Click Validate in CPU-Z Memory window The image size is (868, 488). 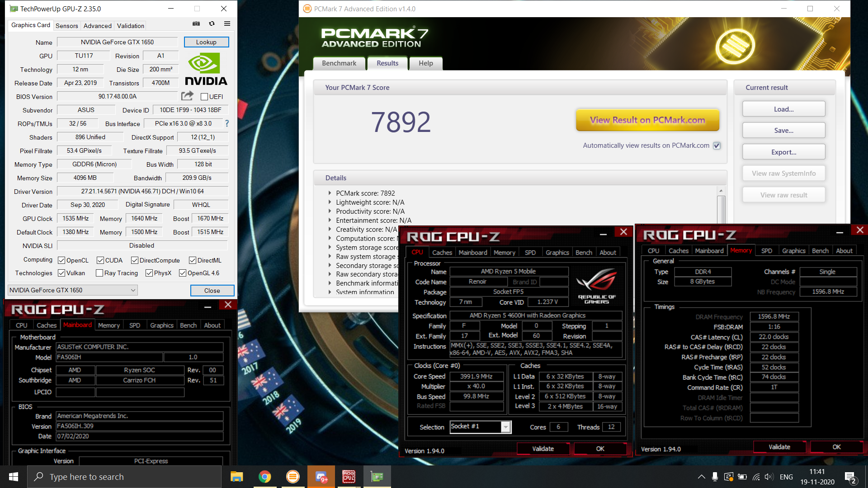point(779,447)
